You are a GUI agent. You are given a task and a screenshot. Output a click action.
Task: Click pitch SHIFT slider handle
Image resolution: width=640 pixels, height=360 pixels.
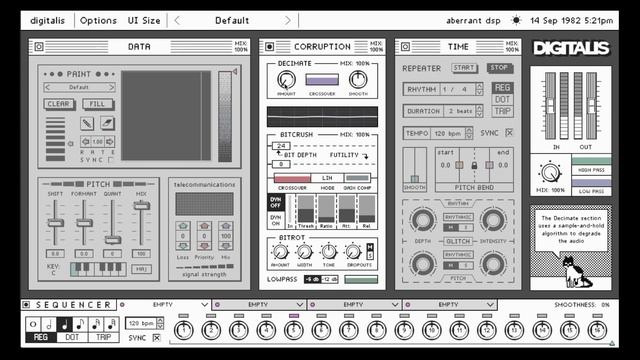[55, 222]
